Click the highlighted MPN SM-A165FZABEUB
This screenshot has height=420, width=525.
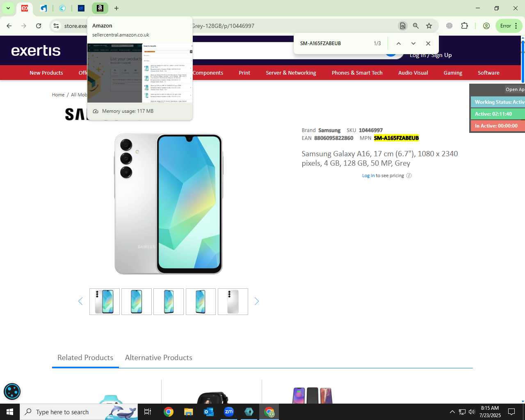point(396,138)
